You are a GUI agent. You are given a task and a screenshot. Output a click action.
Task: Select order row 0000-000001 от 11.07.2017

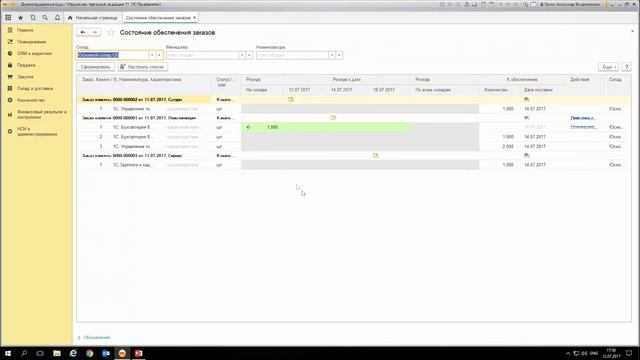point(139,118)
